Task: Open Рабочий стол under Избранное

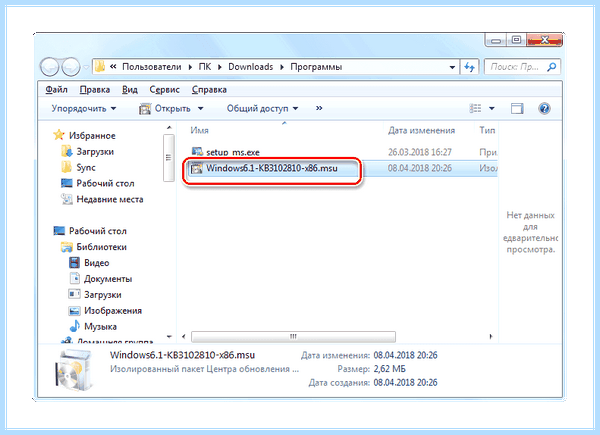Action: pos(105,184)
